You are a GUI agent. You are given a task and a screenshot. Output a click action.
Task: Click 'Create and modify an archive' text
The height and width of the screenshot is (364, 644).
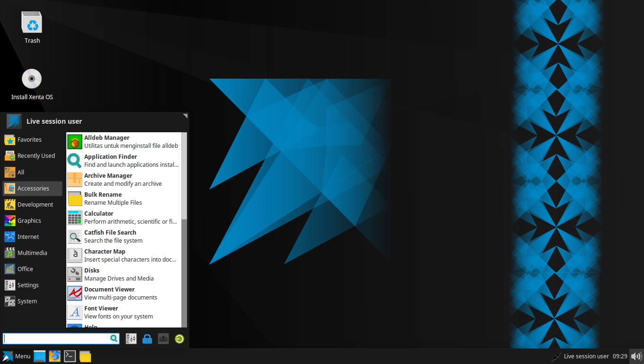[123, 184]
